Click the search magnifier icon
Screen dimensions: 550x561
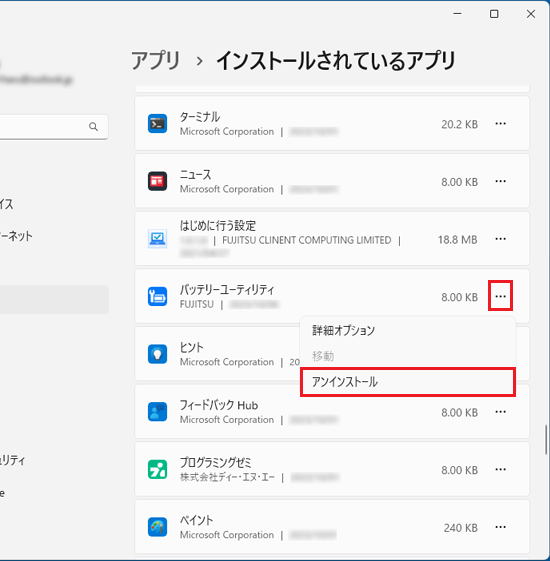tap(93, 127)
